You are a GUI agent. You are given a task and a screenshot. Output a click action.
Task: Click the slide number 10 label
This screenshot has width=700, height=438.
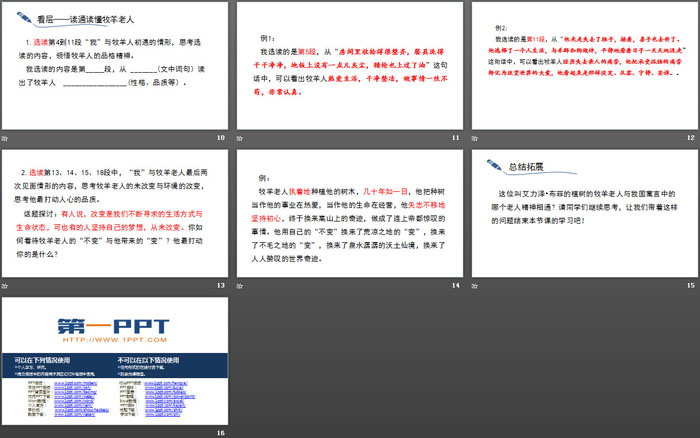(220, 137)
